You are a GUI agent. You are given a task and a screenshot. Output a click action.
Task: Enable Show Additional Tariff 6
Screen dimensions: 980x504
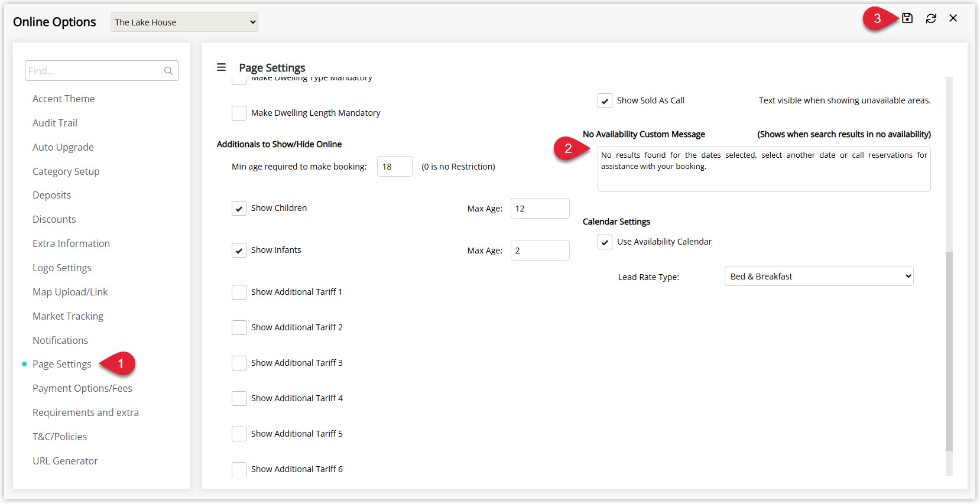239,469
